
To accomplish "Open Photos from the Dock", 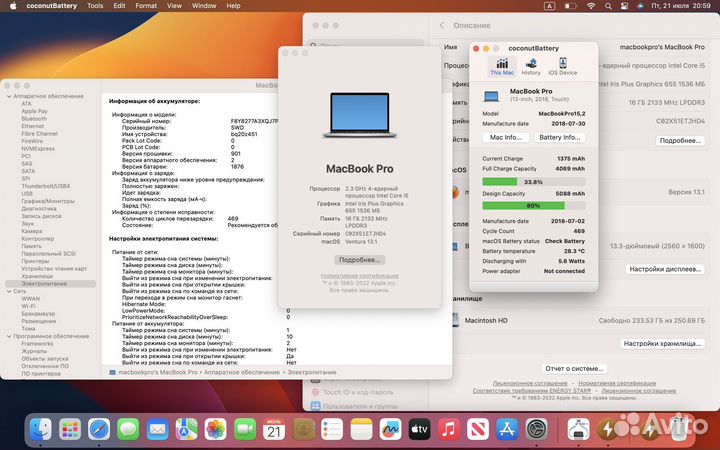I will tap(215, 430).
